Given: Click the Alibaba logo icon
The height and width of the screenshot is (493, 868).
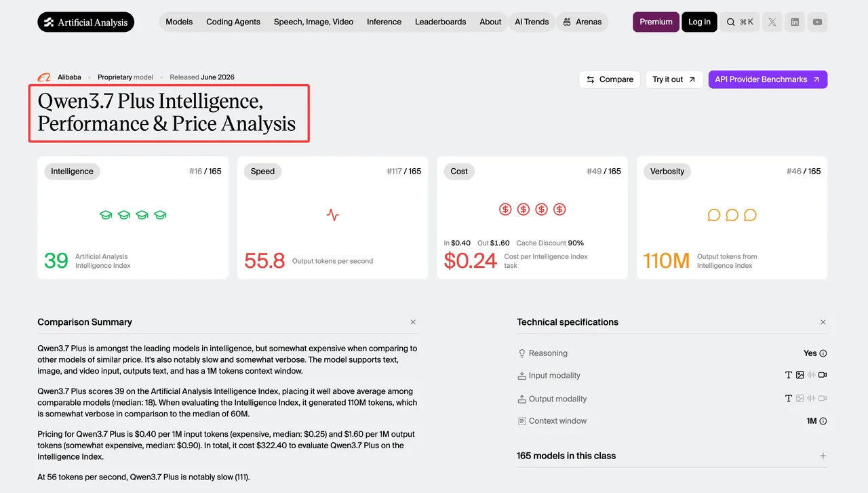Looking at the screenshot, I should click(44, 77).
